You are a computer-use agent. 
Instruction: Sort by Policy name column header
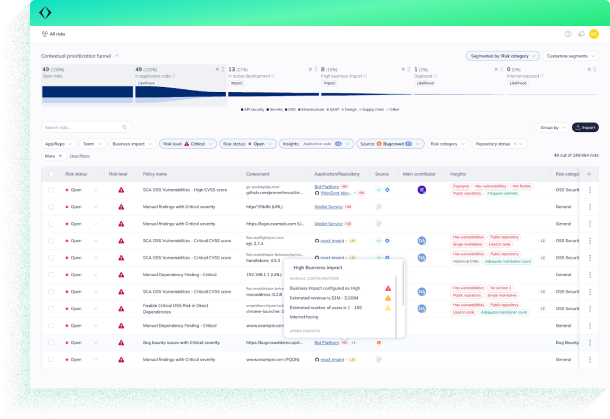155,174
